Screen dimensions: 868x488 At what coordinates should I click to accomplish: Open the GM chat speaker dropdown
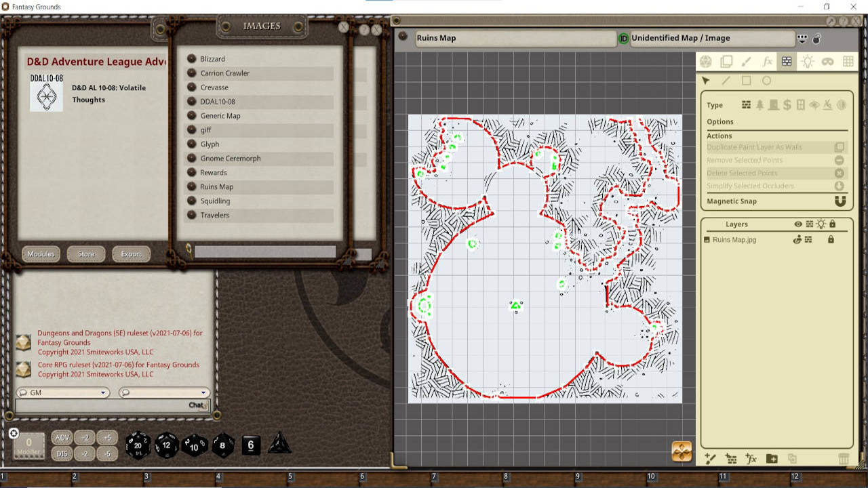pyautogui.click(x=63, y=392)
